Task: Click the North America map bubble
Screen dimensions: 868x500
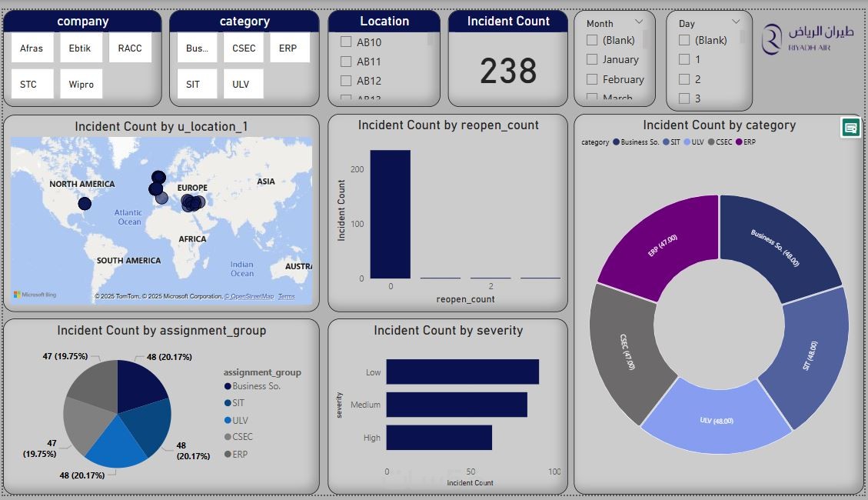Action: tap(85, 204)
